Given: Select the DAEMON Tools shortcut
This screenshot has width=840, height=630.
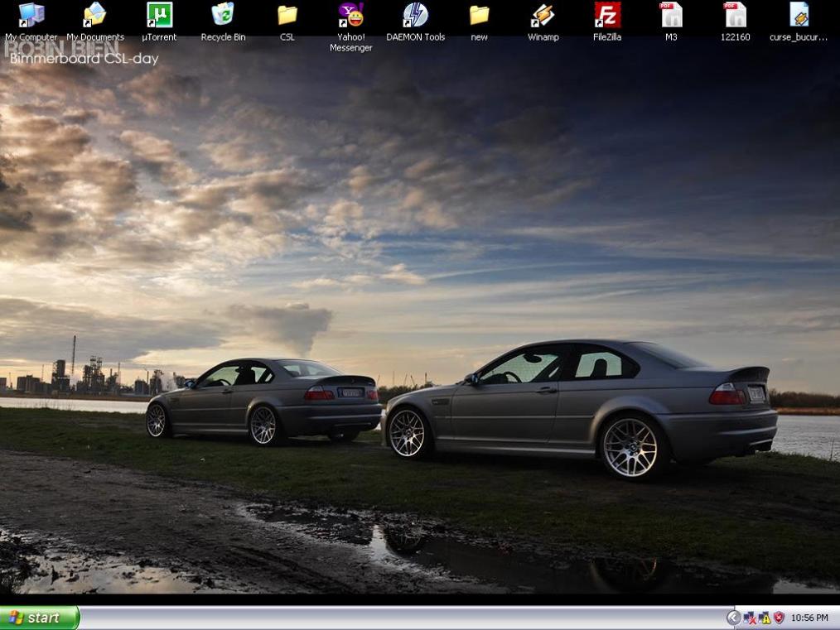Looking at the screenshot, I should click(x=415, y=16).
